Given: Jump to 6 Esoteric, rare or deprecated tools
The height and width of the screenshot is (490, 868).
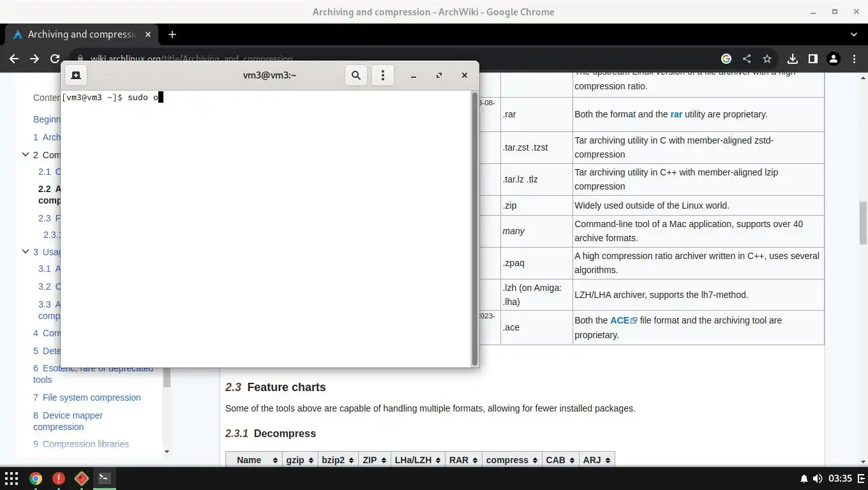Looking at the screenshot, I should (93, 374).
